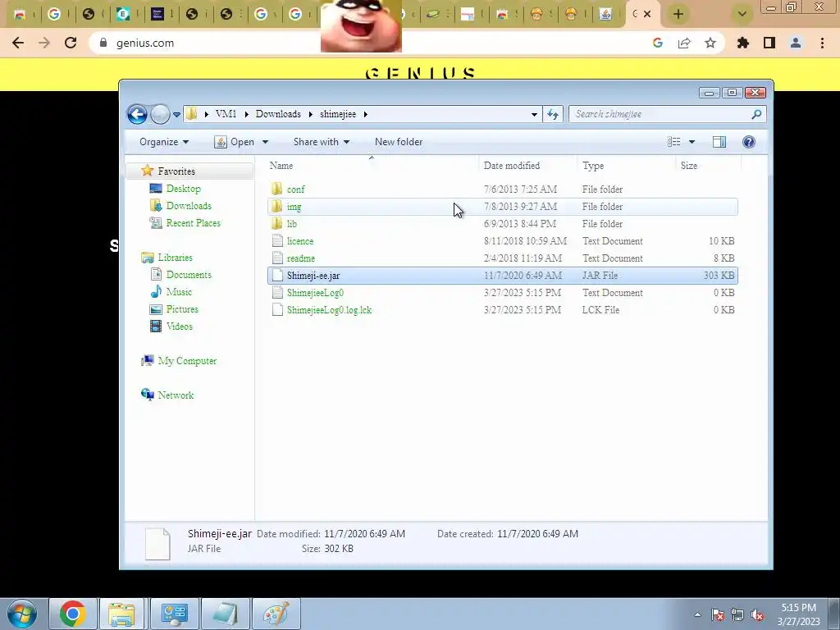Open Pictures library
The image size is (840, 630).
coord(181,309)
